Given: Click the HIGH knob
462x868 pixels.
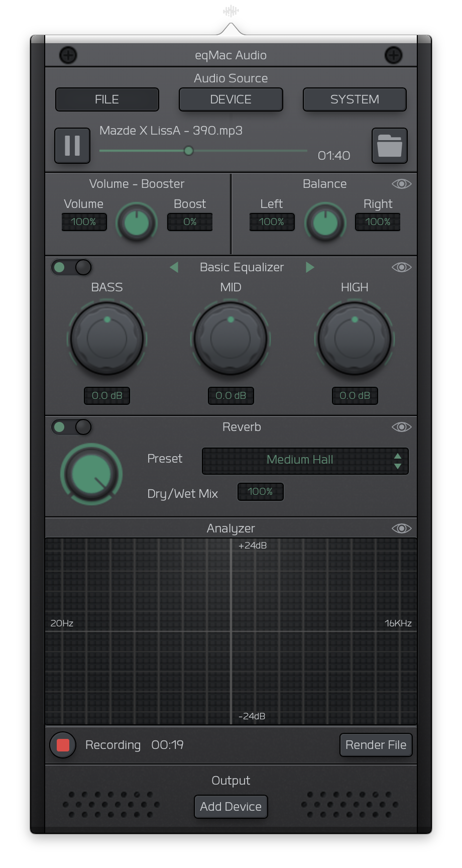Looking at the screenshot, I should point(355,339).
